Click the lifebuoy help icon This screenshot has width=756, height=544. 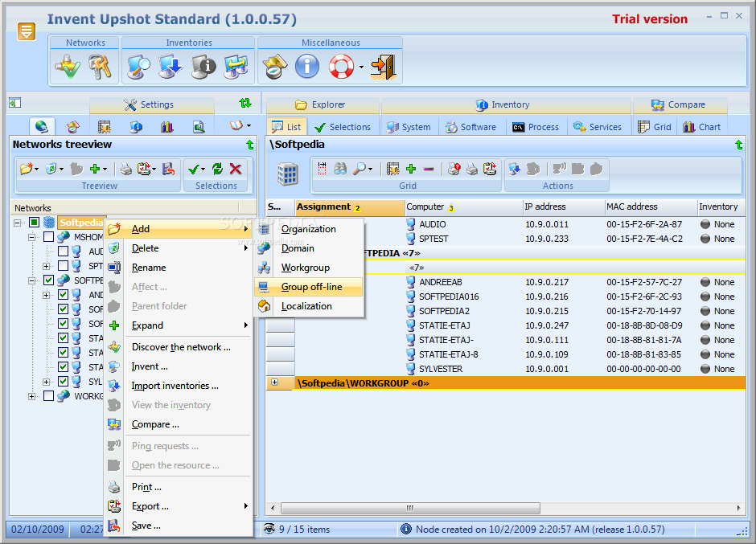click(341, 67)
